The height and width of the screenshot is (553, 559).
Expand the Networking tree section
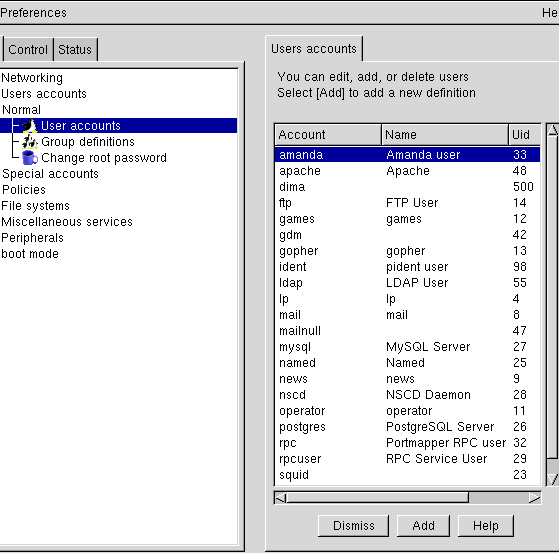click(x=32, y=78)
